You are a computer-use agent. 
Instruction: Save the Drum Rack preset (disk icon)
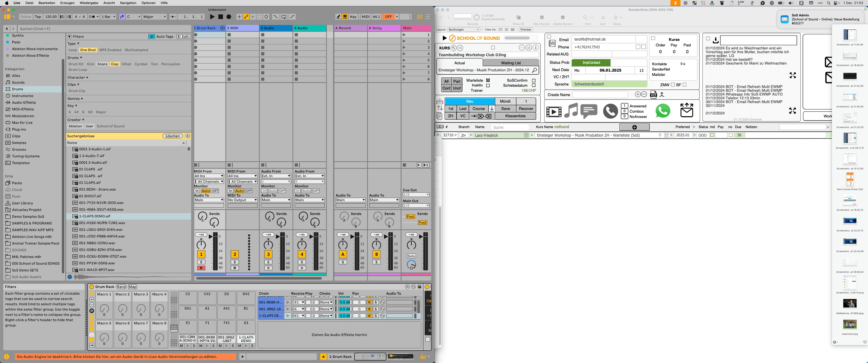pos(420,287)
